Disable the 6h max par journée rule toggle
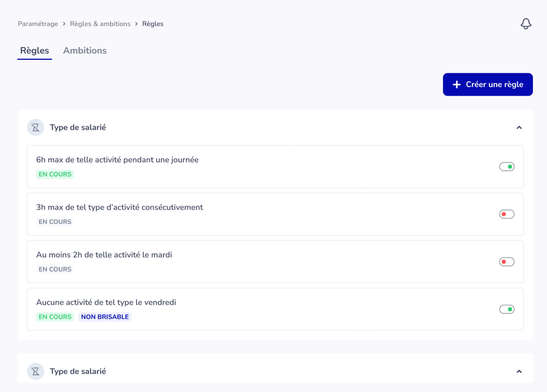 507,167
